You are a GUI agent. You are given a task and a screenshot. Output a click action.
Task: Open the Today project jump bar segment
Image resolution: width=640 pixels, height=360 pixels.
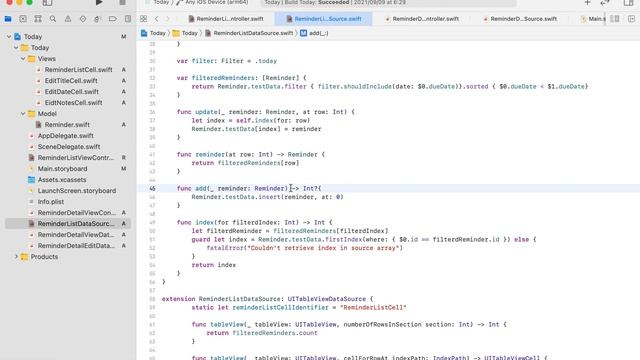point(153,33)
